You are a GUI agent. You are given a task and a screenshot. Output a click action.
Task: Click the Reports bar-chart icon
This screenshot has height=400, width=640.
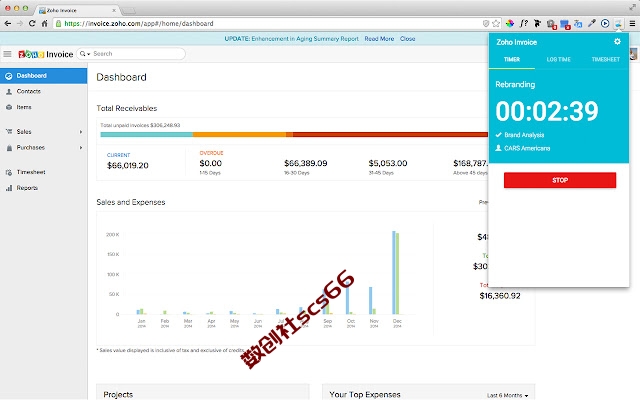[9, 188]
